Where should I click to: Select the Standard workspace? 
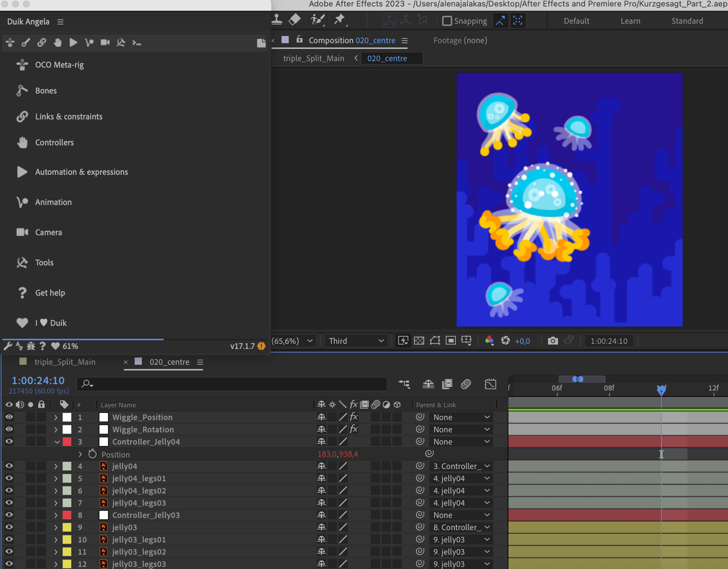pyautogui.click(x=687, y=21)
